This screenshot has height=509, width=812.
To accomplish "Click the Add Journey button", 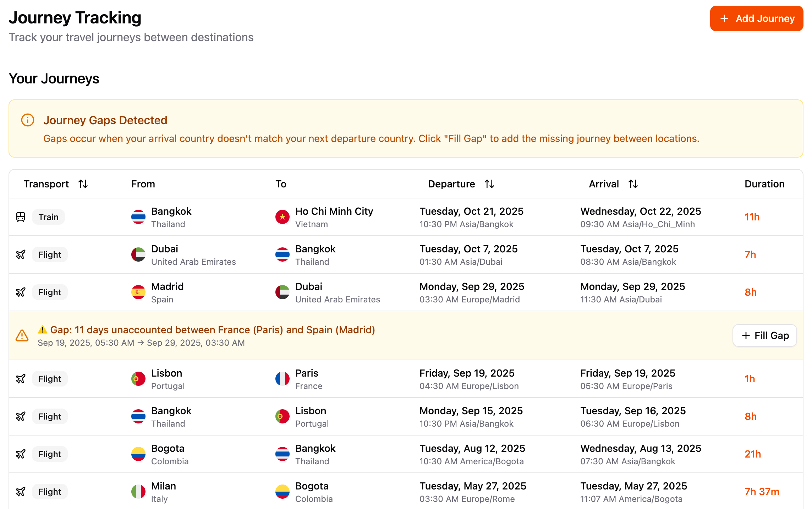I will tap(756, 18).
